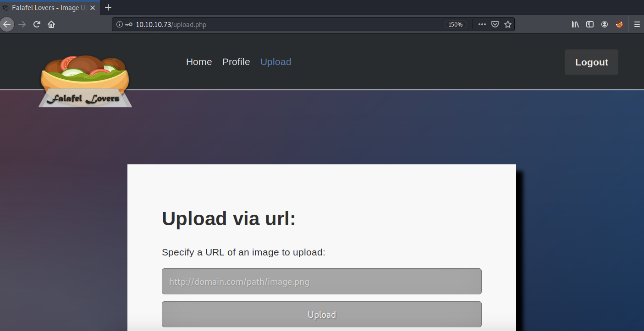The image size is (644, 331).
Task: Close the Falafel Lovers tab
Action: [93, 8]
